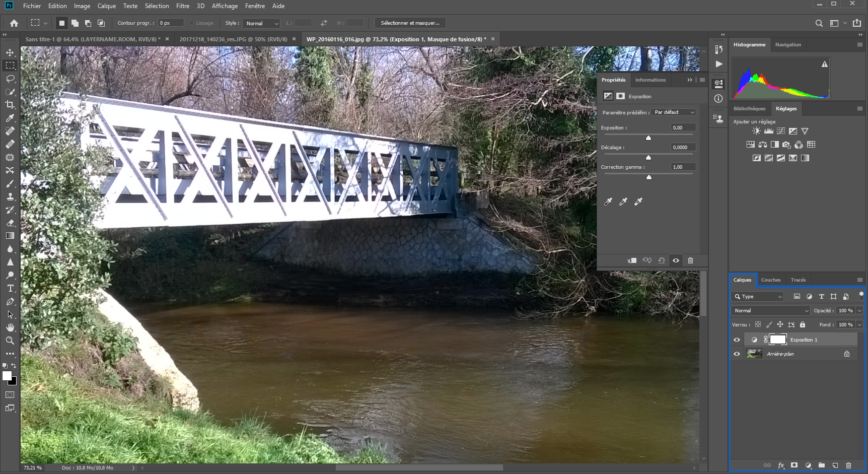
Task: Toggle visibility of the Arrière-plan layer
Action: [737, 354]
